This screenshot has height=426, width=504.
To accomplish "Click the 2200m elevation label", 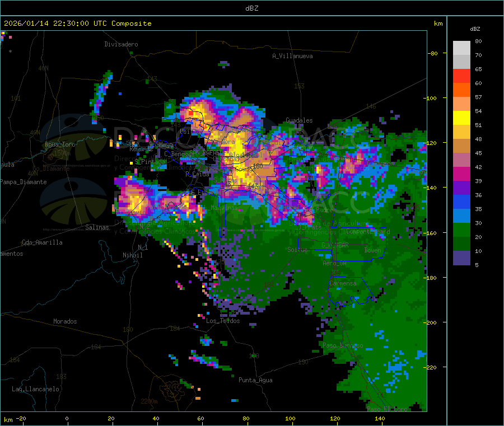I will click(x=149, y=401).
